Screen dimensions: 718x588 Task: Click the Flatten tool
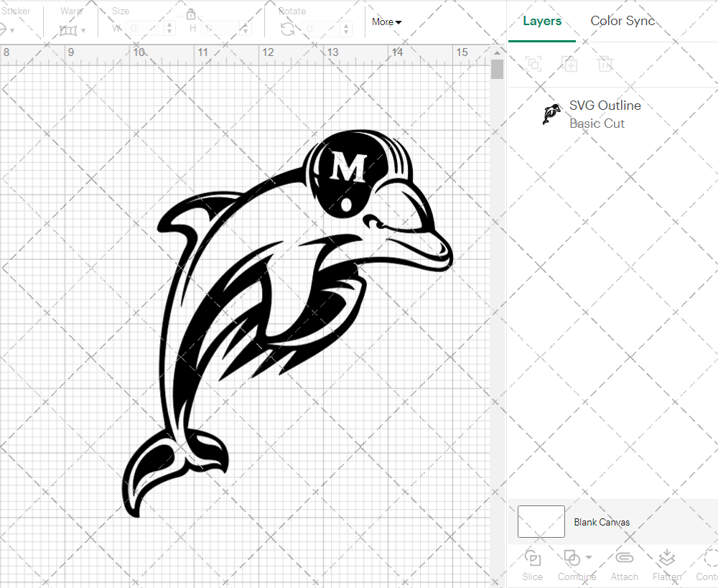667,566
